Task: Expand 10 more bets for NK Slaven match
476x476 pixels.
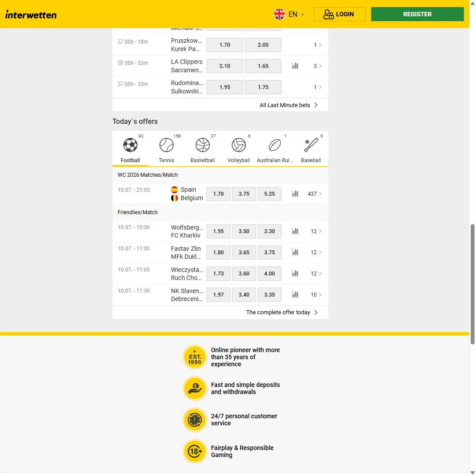Action: click(316, 295)
